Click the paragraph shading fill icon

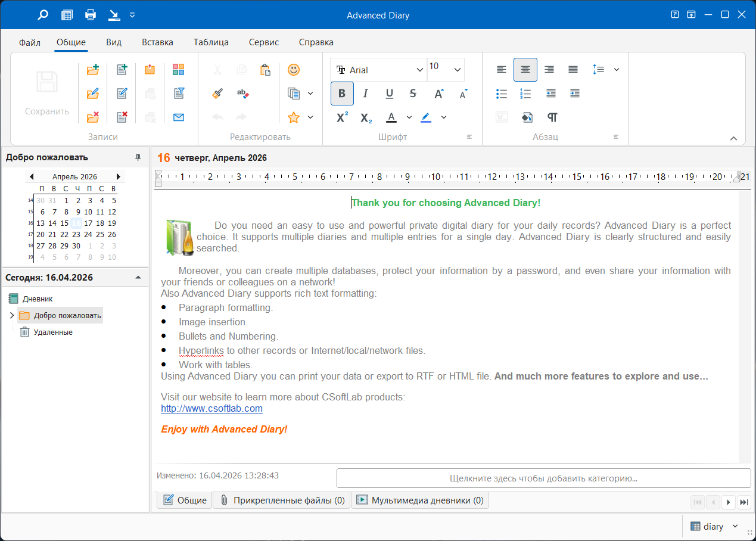527,117
